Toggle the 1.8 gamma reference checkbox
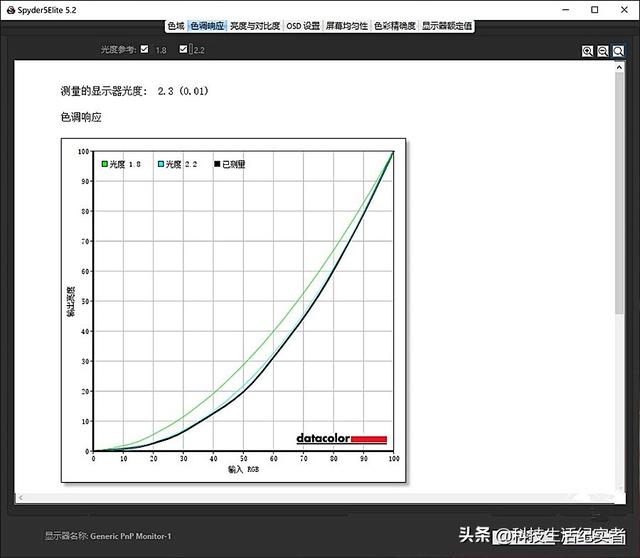Image resolution: width=640 pixels, height=558 pixels. point(144,49)
